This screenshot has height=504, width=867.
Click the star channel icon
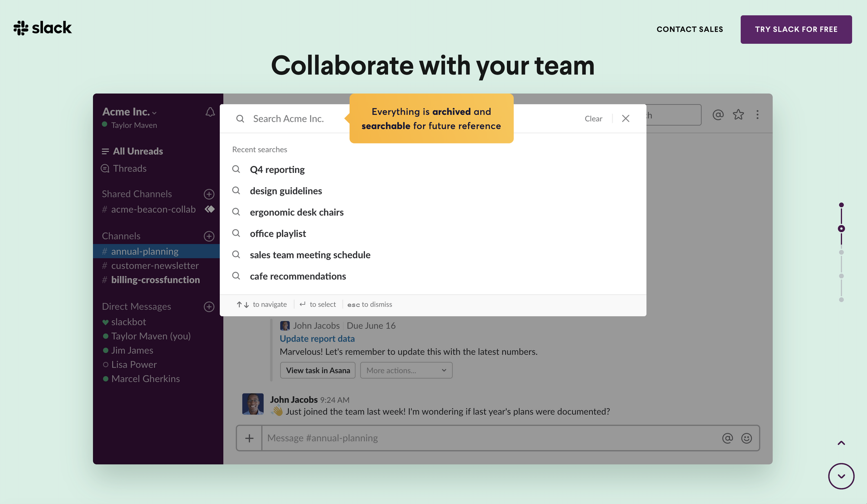(x=738, y=115)
